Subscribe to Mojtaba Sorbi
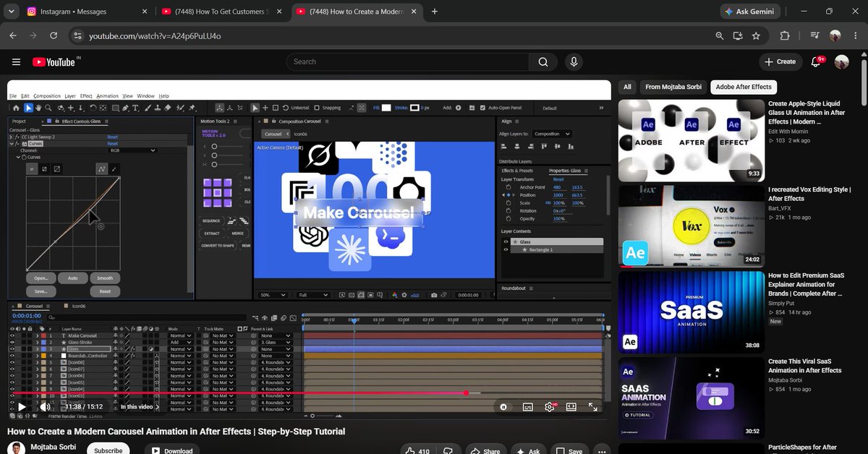The image size is (868, 454). (x=108, y=450)
